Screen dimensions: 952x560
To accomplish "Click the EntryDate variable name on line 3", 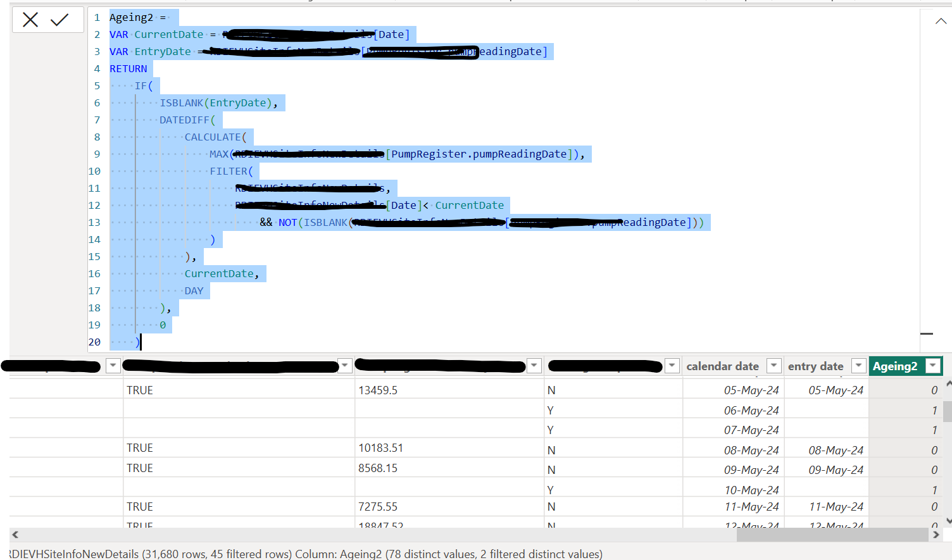I will (163, 51).
